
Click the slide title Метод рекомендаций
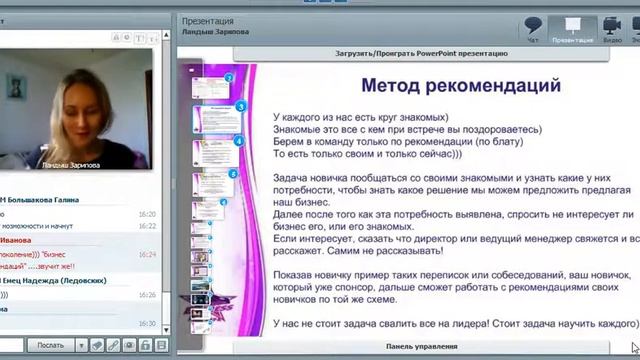pyautogui.click(x=461, y=85)
